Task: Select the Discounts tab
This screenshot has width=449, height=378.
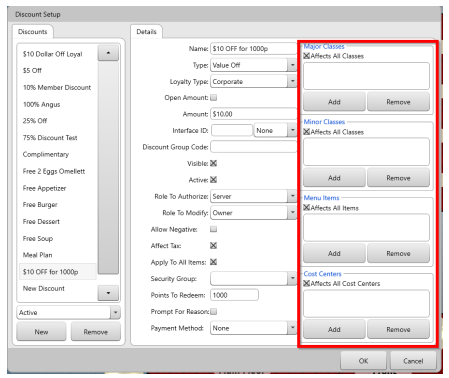Action: click(x=33, y=32)
